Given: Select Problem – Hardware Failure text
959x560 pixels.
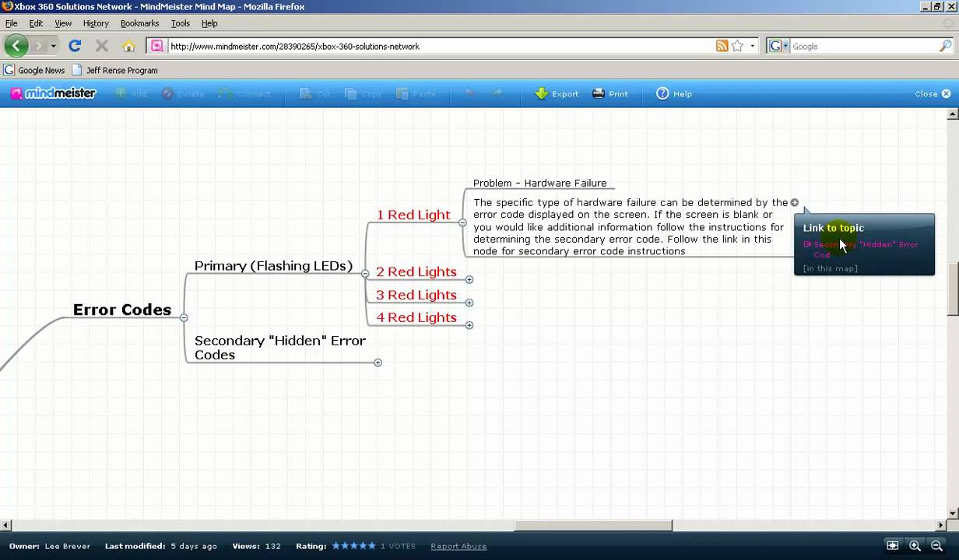Looking at the screenshot, I should [540, 183].
